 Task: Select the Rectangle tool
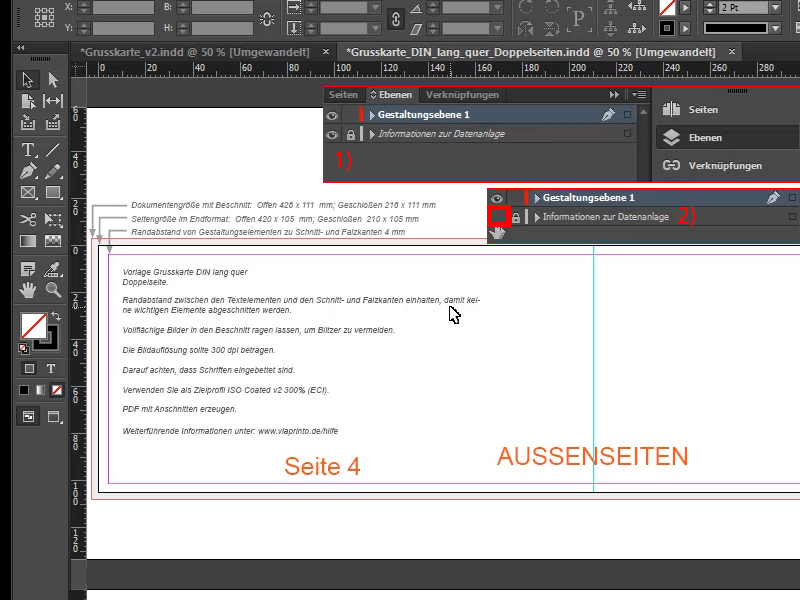click(x=53, y=193)
